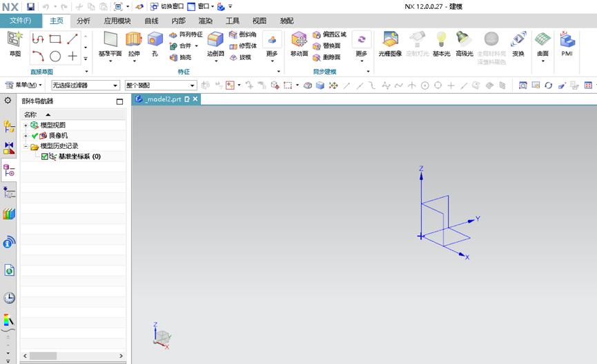597x364 pixels.
Task: Click the Save icon in the quick access toolbar
Action: 30,6
